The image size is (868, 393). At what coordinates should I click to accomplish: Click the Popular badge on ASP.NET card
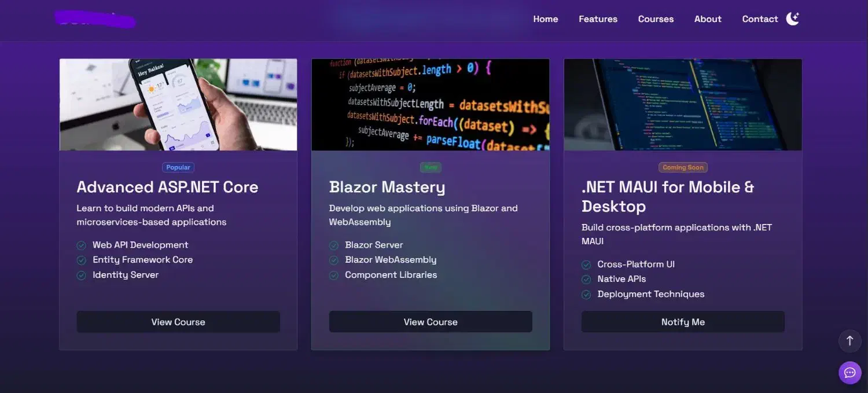[x=178, y=167]
